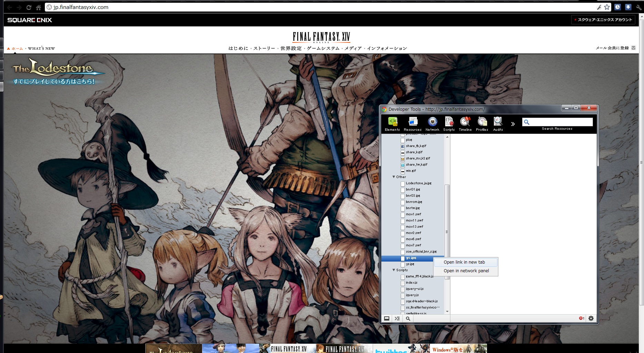This screenshot has width=644, height=353.
Task: Click the dock window icon in DevTools
Action: pyautogui.click(x=387, y=318)
